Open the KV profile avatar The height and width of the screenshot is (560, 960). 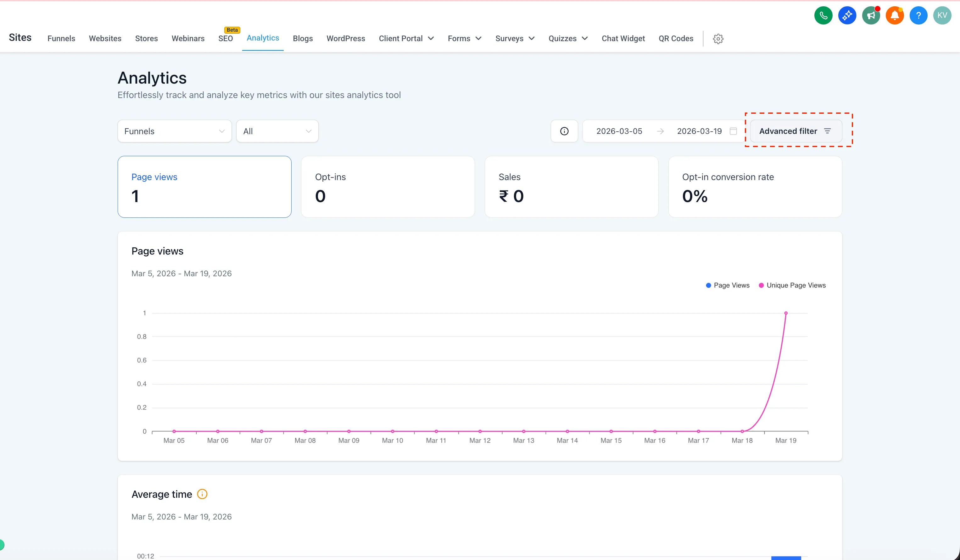click(x=942, y=15)
